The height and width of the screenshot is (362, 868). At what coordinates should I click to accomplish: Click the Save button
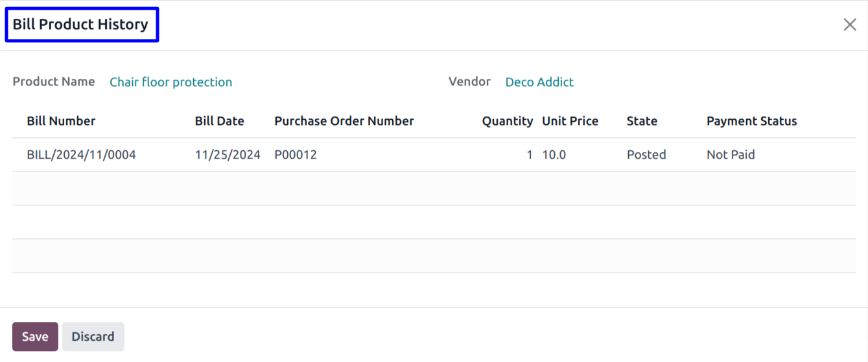[x=35, y=337]
